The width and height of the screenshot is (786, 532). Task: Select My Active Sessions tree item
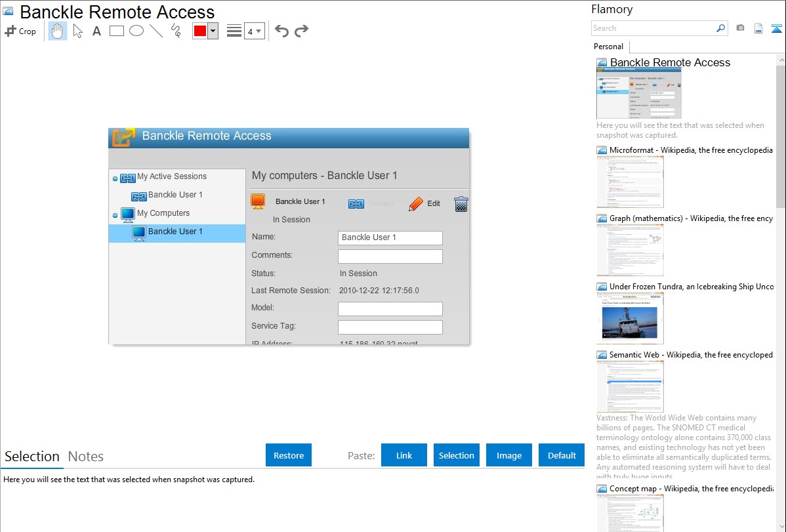coord(172,176)
